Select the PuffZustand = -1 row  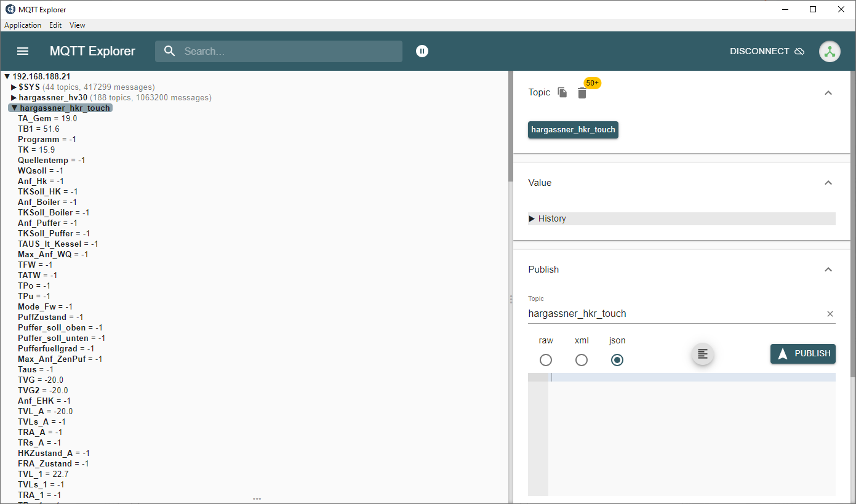(x=50, y=317)
